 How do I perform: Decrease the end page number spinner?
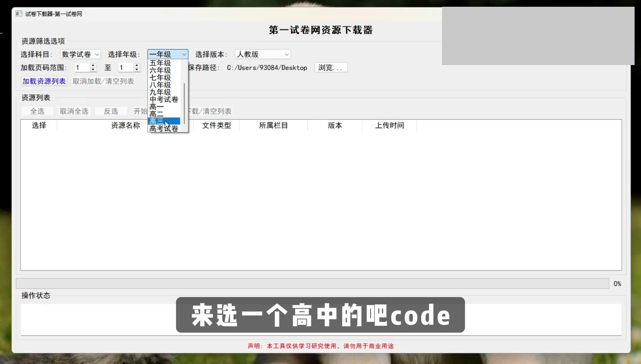point(137,70)
